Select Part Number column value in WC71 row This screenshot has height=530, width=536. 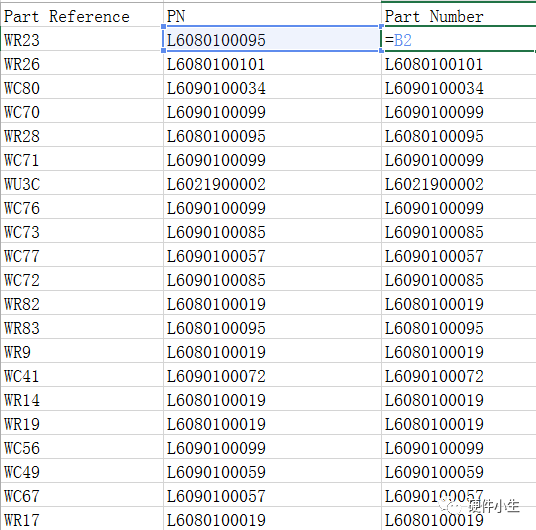coord(458,159)
